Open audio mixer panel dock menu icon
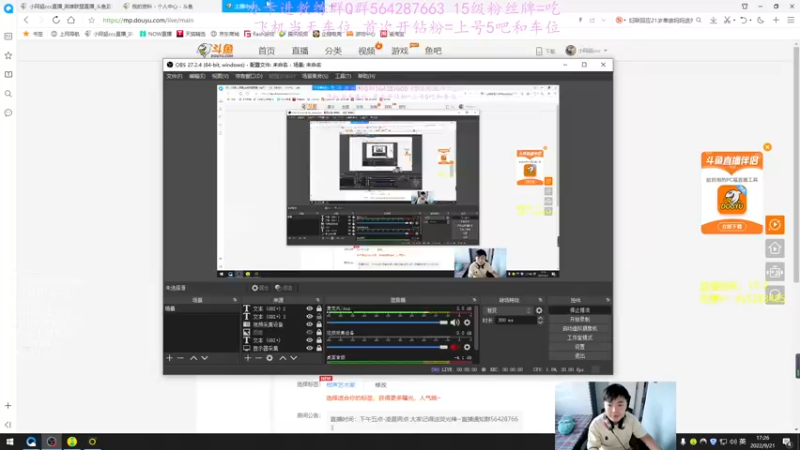 474,300
